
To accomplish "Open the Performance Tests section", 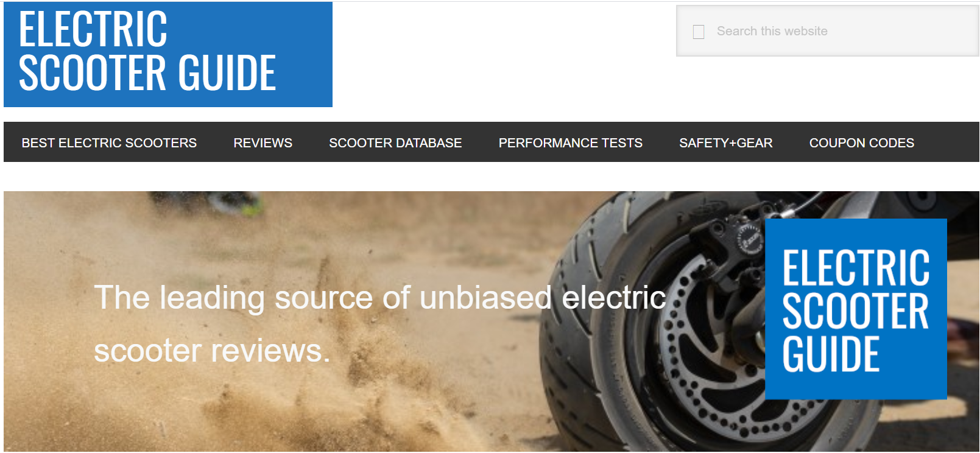I will coord(571,142).
